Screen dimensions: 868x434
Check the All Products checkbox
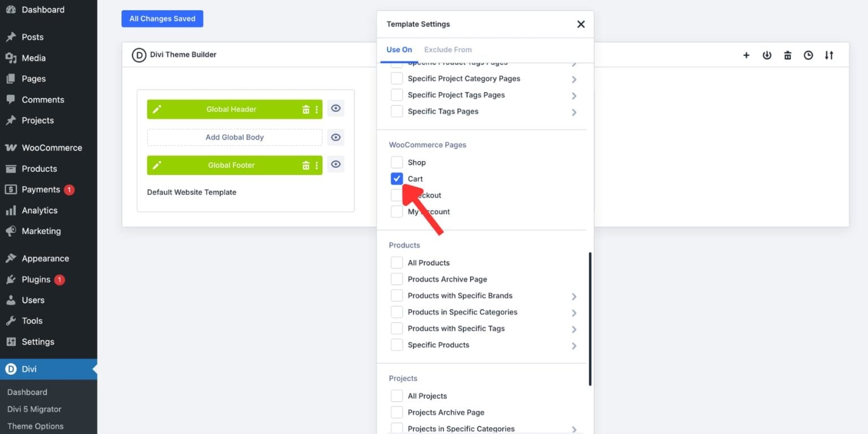pyautogui.click(x=397, y=263)
